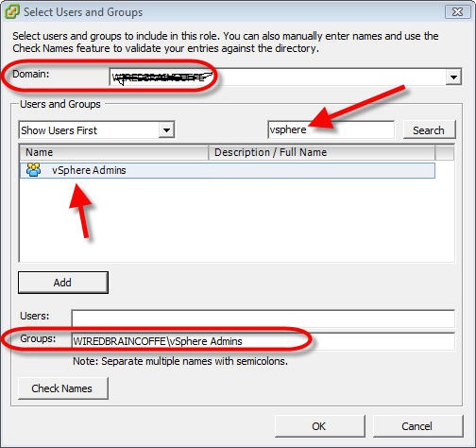Image resolution: width=476 pixels, height=448 pixels.
Task: Confirm selection with the OK button
Action: point(320,426)
